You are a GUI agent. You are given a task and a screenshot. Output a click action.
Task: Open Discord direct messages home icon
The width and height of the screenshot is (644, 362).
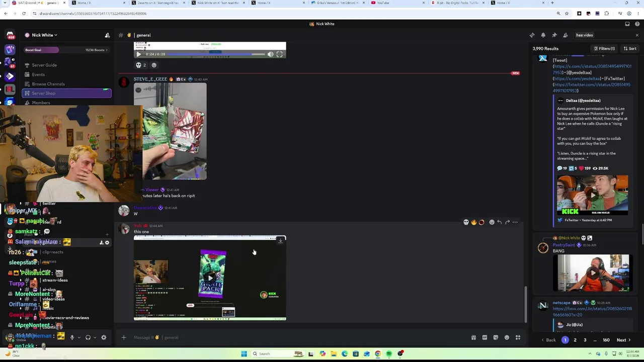10,35
